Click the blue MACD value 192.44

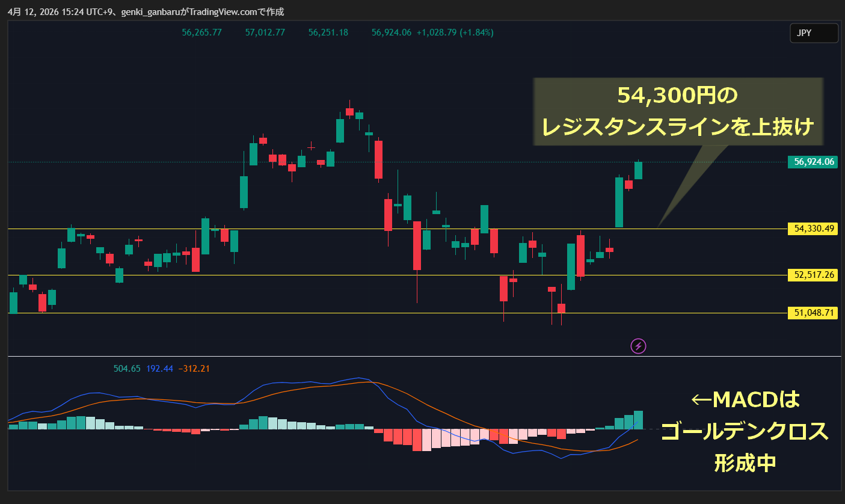coord(159,369)
